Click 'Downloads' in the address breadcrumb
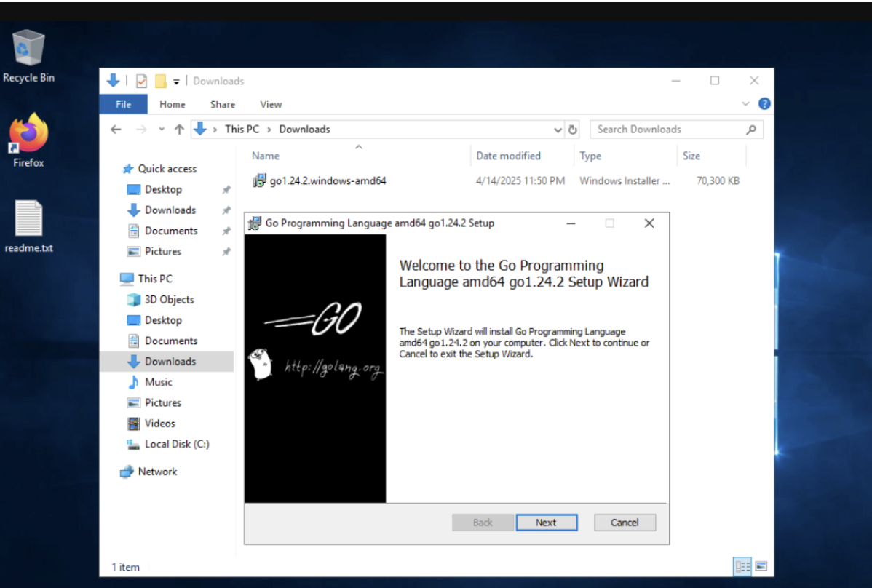 304,129
